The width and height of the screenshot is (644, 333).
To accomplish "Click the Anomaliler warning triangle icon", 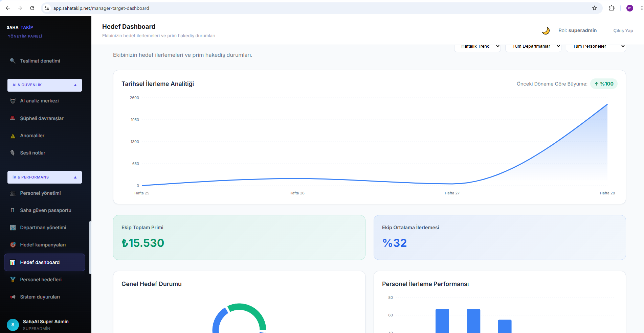I will click(x=13, y=136).
